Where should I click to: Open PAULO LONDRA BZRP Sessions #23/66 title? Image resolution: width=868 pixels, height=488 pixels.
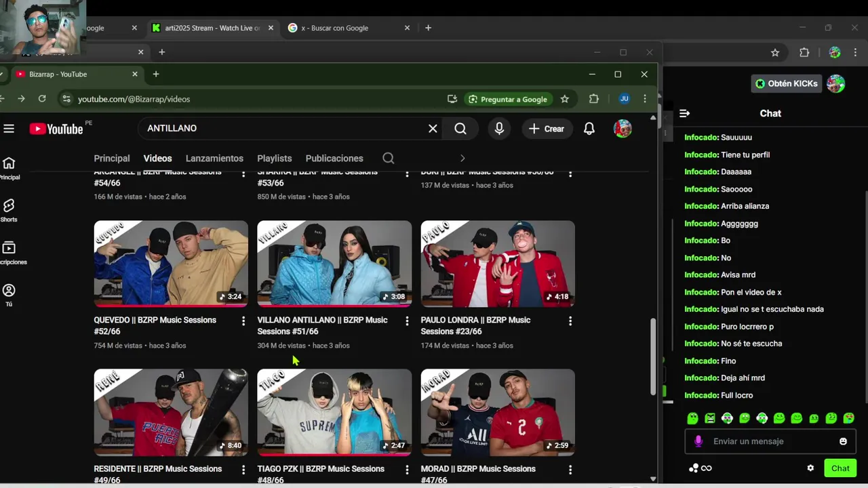(x=476, y=325)
